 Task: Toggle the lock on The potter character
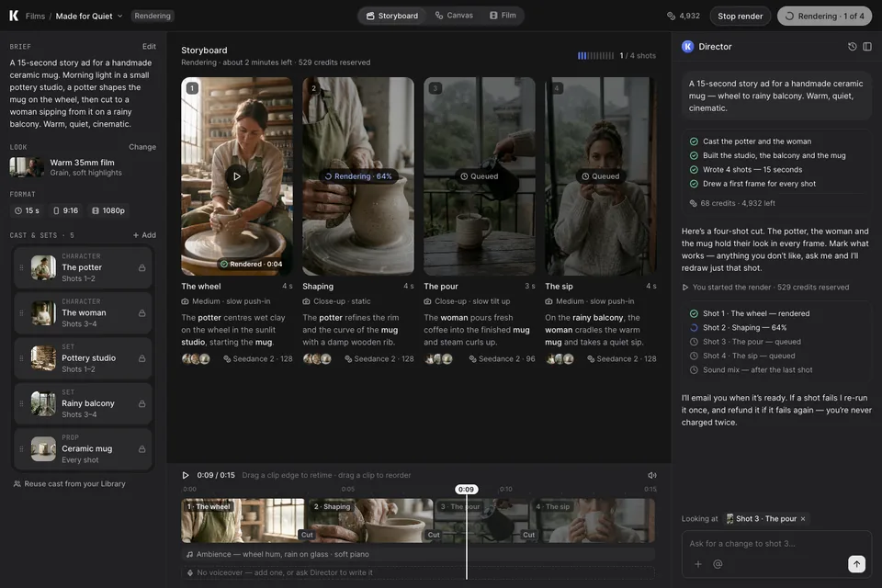click(x=141, y=268)
